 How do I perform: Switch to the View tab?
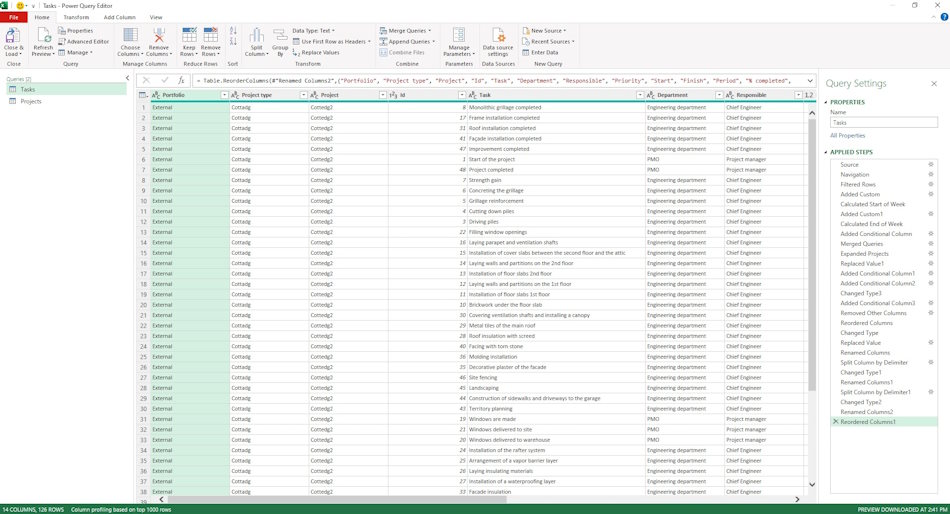point(156,17)
